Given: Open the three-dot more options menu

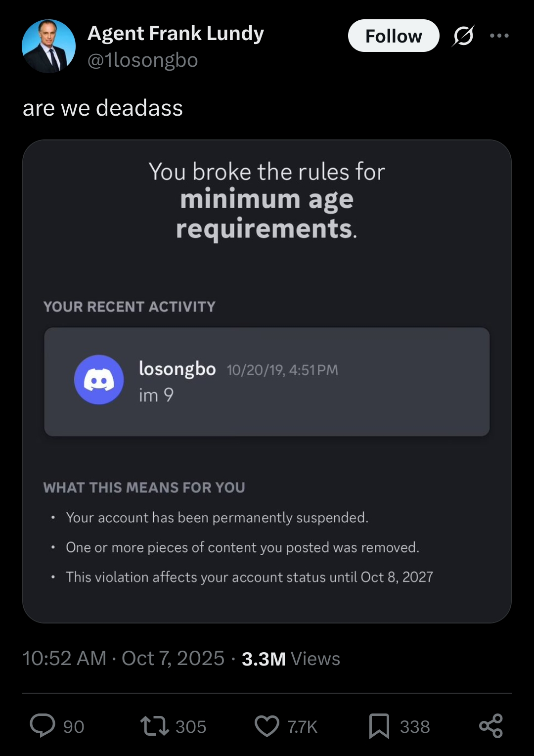Looking at the screenshot, I should [x=499, y=36].
